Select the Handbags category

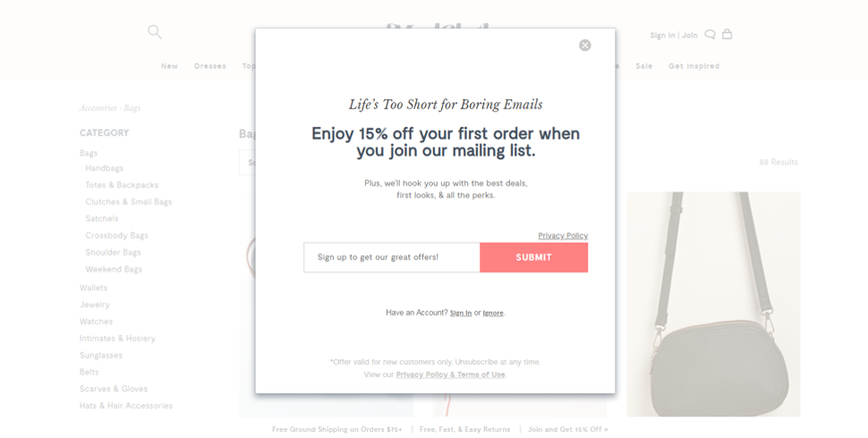click(x=105, y=168)
